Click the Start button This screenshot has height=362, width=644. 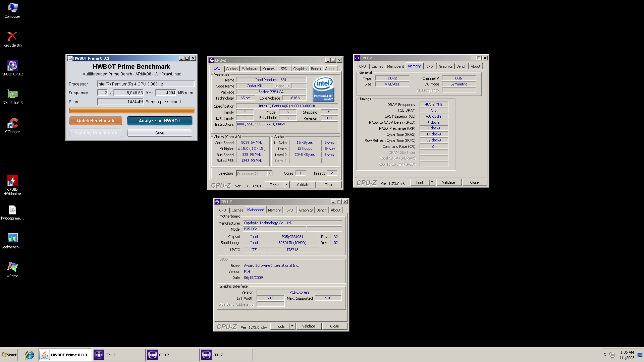(9, 355)
